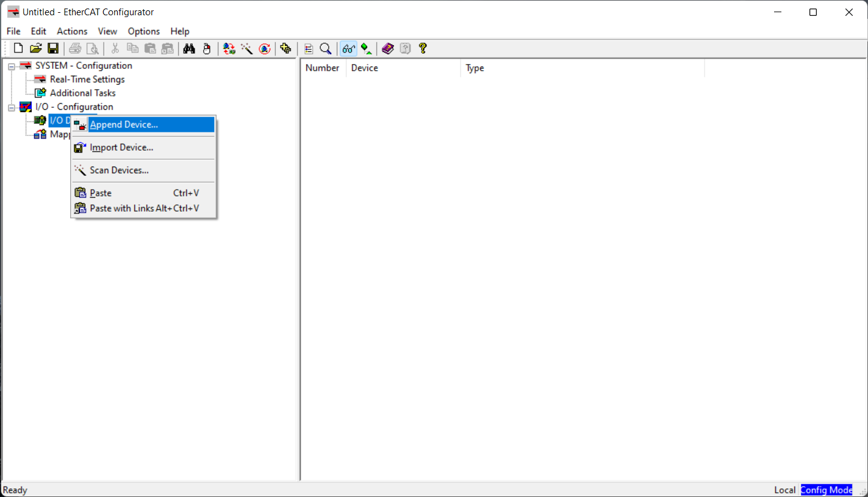868x497 pixels.
Task: Click the Number column header
Action: 323,68
